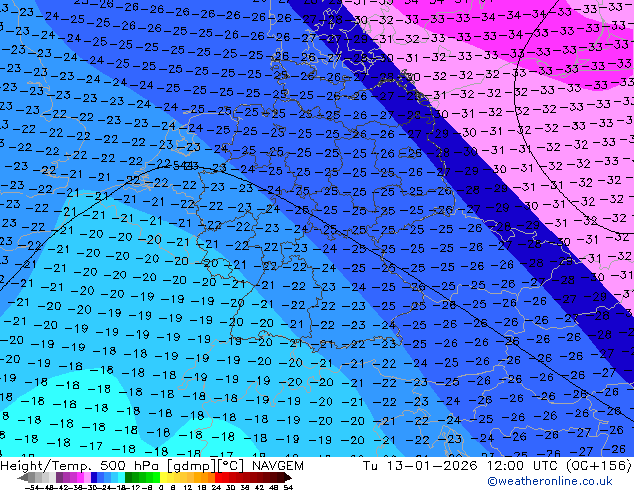Click the dark purple -42 legend swatch

point(59,477)
